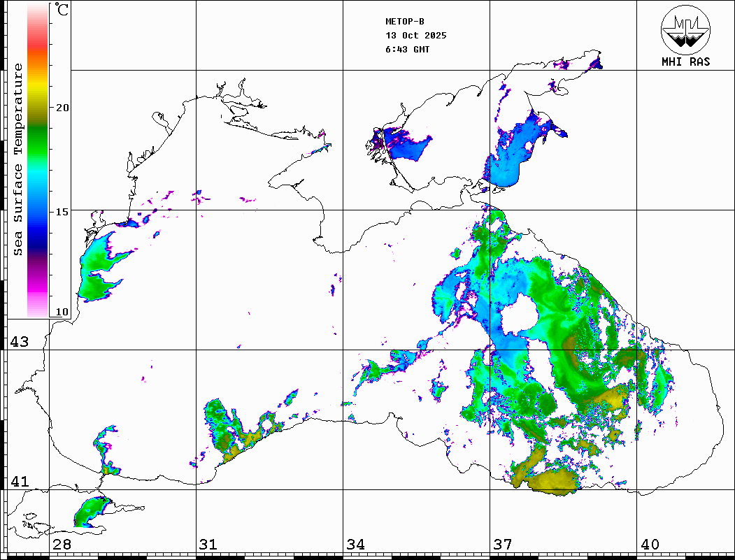The image size is (735, 560).
Task: Click the longitude label 40
Action: (650, 545)
